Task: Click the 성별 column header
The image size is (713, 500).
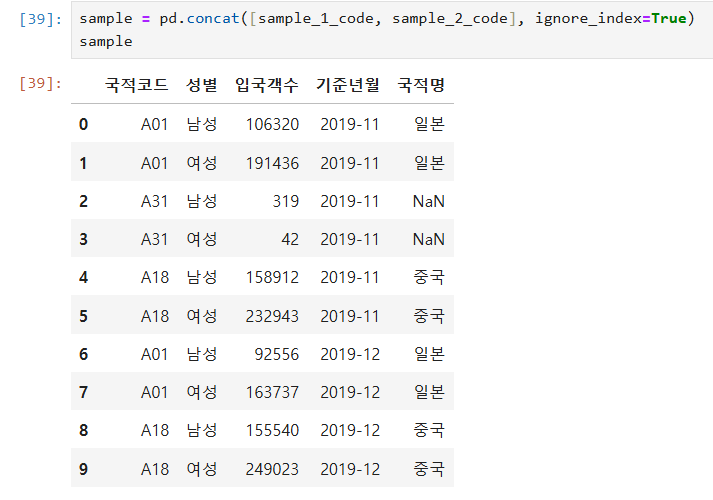Action: (201, 85)
